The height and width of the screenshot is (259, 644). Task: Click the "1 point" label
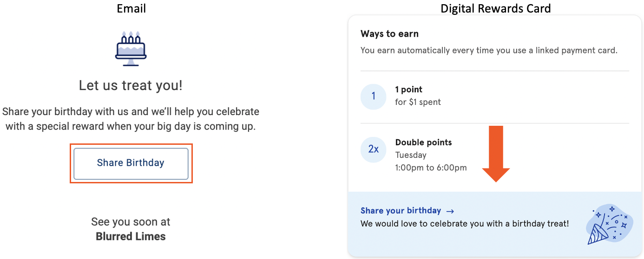tap(409, 90)
